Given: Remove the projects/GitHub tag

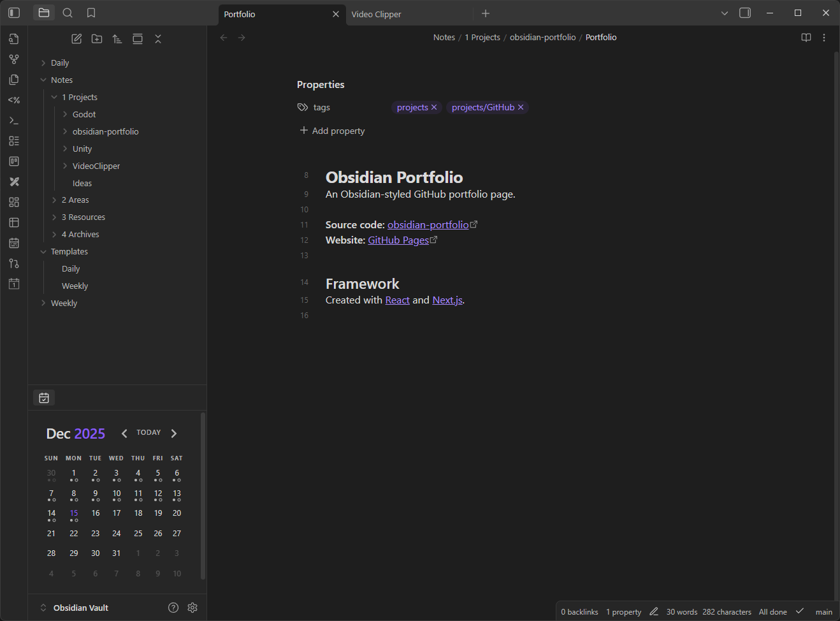Looking at the screenshot, I should coord(521,107).
